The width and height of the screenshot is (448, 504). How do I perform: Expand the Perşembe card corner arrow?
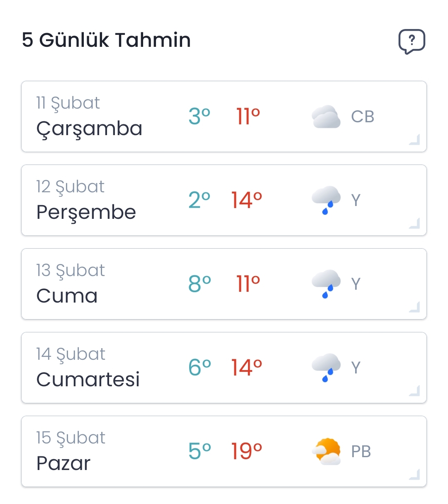pos(414,223)
